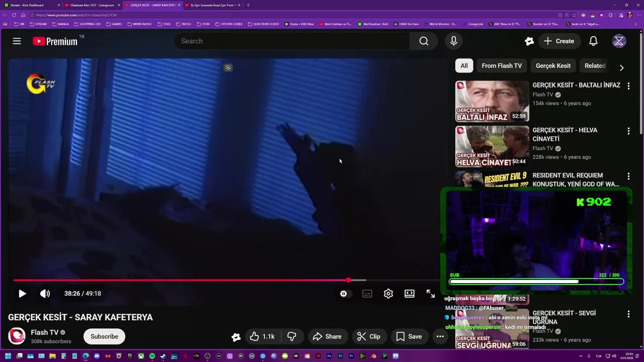Open Flash TV channel avatar
Screen dimensions: 644x362
point(17,336)
